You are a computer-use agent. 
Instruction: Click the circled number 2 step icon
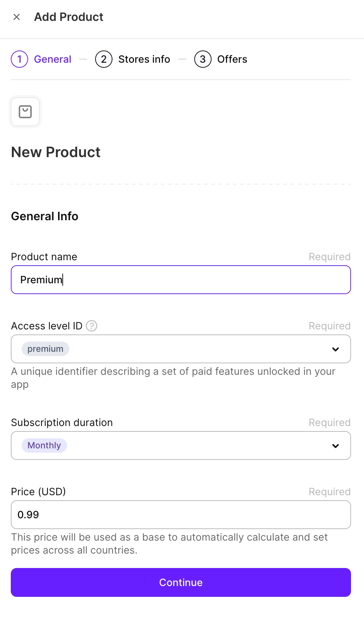tap(103, 59)
